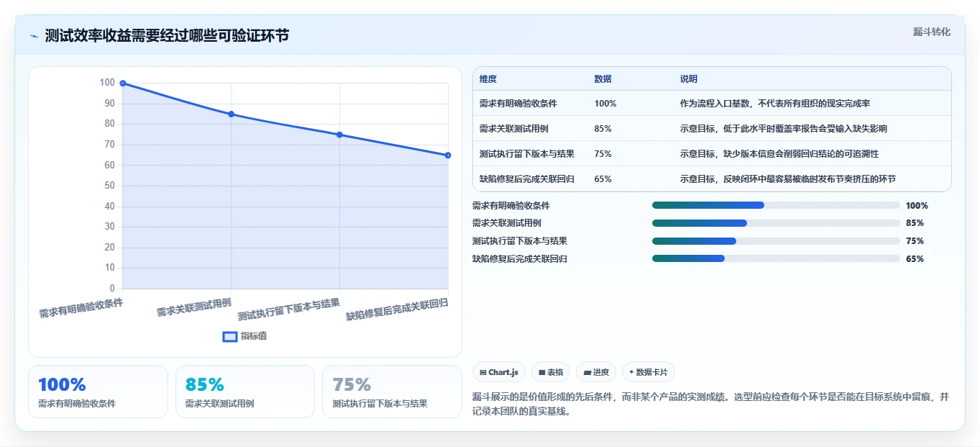Click description 作为流程入口基数
The image size is (980, 447).
tap(775, 104)
